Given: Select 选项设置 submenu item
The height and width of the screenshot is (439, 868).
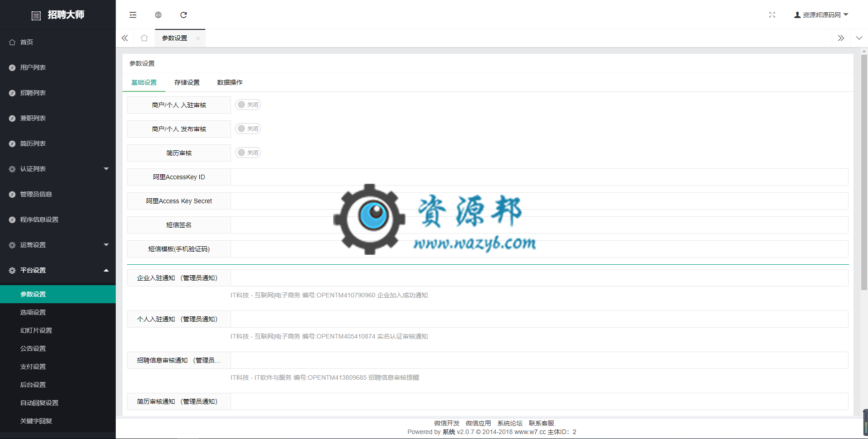Looking at the screenshot, I should 58,312.
